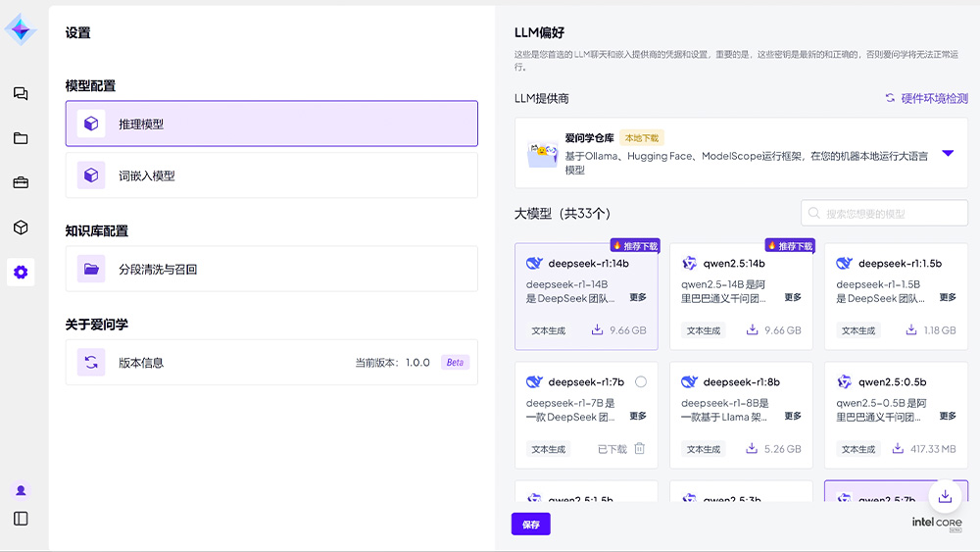Open the settings gear in sidebar
This screenshot has width=980, height=552.
click(x=21, y=272)
